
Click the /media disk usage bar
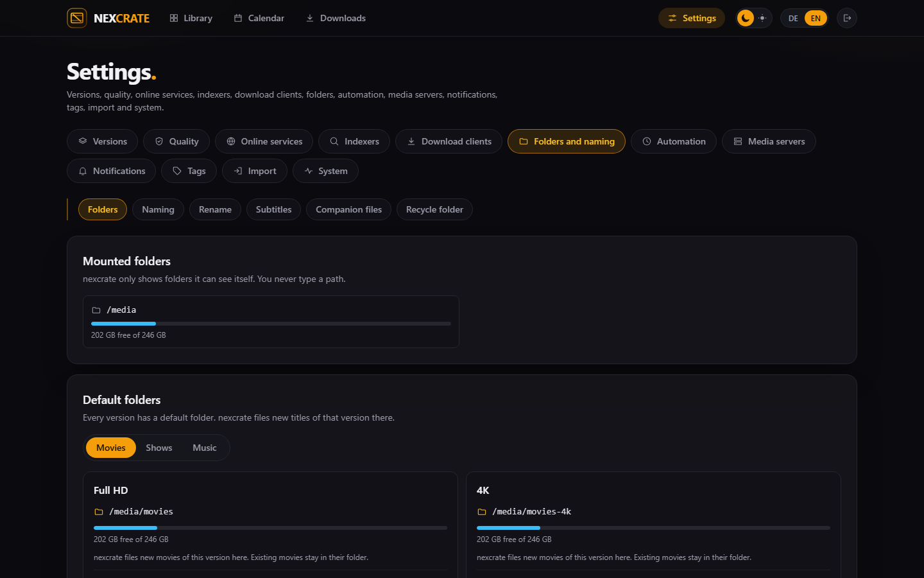[x=271, y=324]
